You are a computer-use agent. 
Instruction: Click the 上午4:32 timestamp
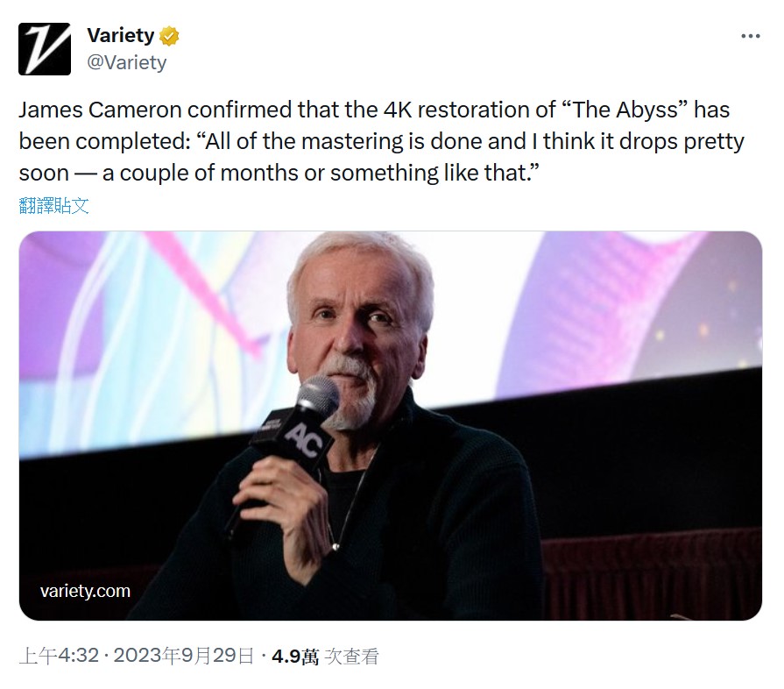[58, 656]
